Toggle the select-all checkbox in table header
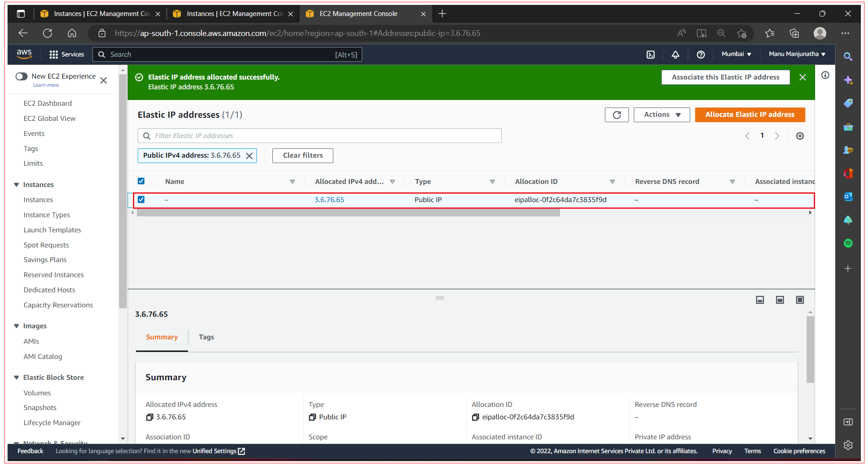Screen dimensions: 868x466 point(141,181)
